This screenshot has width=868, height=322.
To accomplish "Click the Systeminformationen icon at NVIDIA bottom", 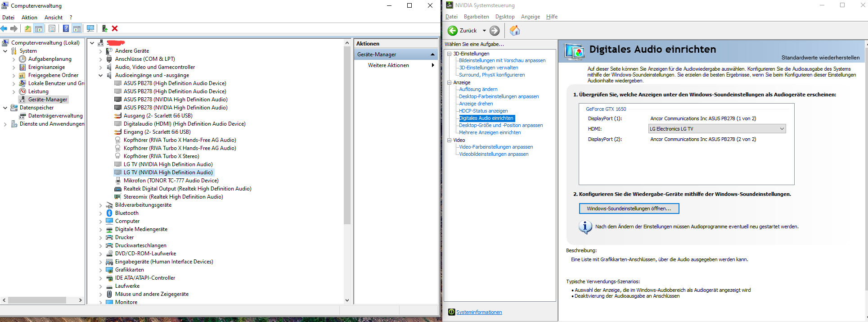I will pos(451,312).
